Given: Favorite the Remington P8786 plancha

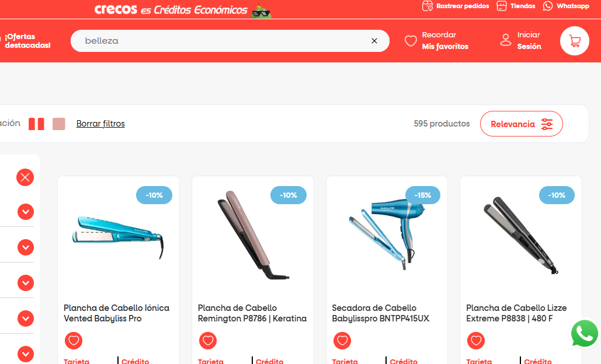Looking at the screenshot, I should click(x=208, y=340).
